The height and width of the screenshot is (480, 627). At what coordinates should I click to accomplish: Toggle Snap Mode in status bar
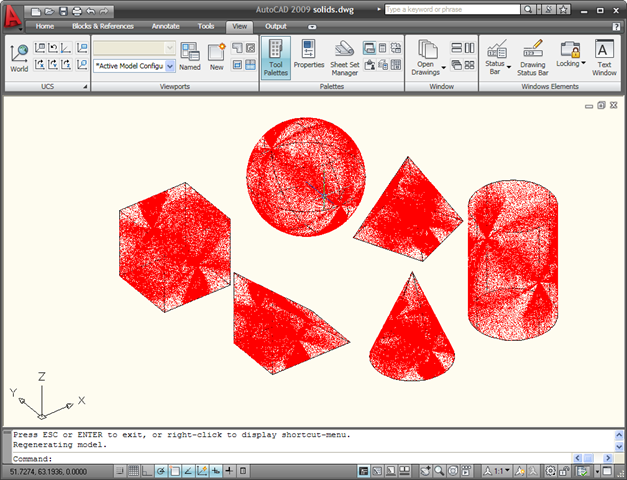[x=119, y=471]
